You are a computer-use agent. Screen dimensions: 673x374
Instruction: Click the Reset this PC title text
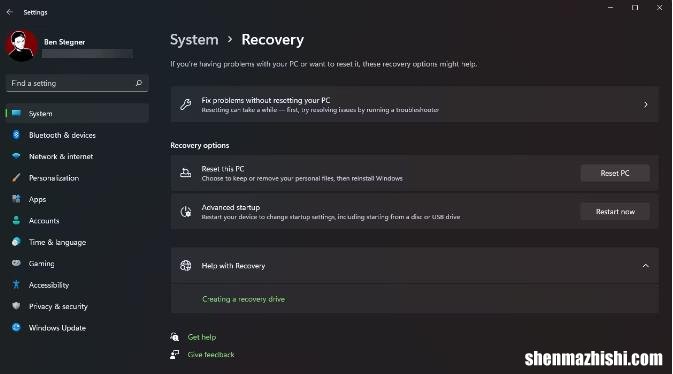(x=223, y=169)
